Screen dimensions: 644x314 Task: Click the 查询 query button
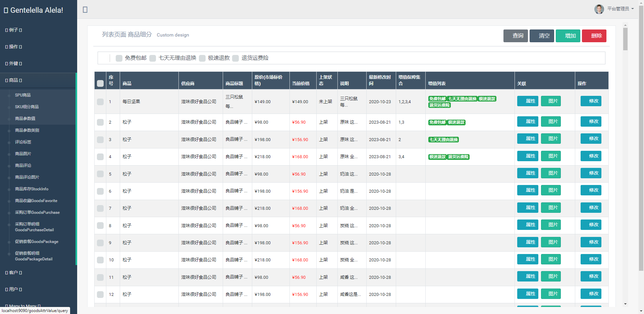[516, 36]
